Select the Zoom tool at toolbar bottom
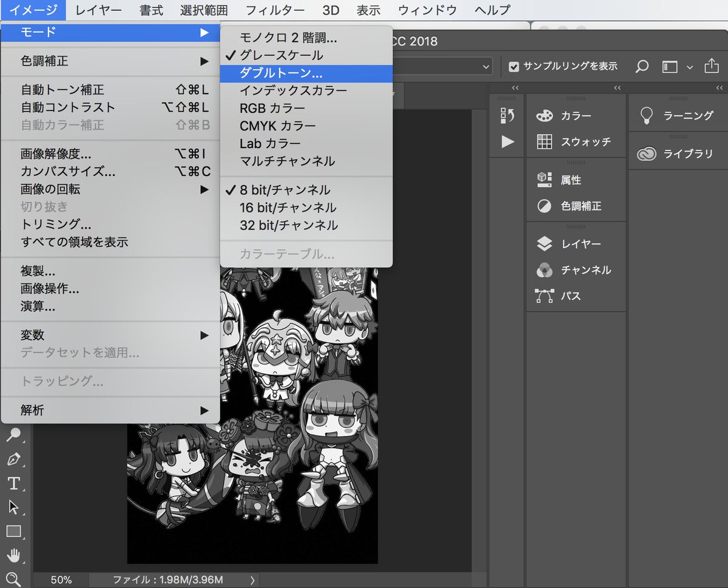The width and height of the screenshot is (728, 588). coord(13,578)
